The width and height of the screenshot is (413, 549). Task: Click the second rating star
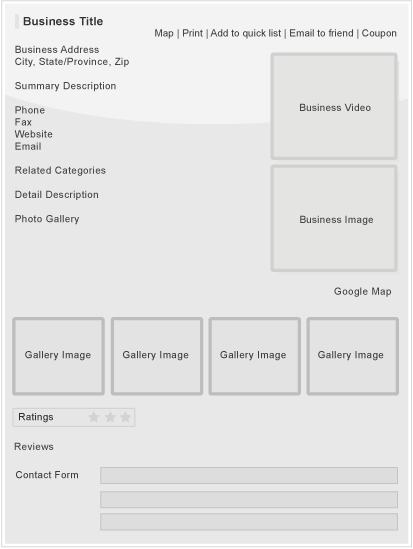click(x=110, y=417)
